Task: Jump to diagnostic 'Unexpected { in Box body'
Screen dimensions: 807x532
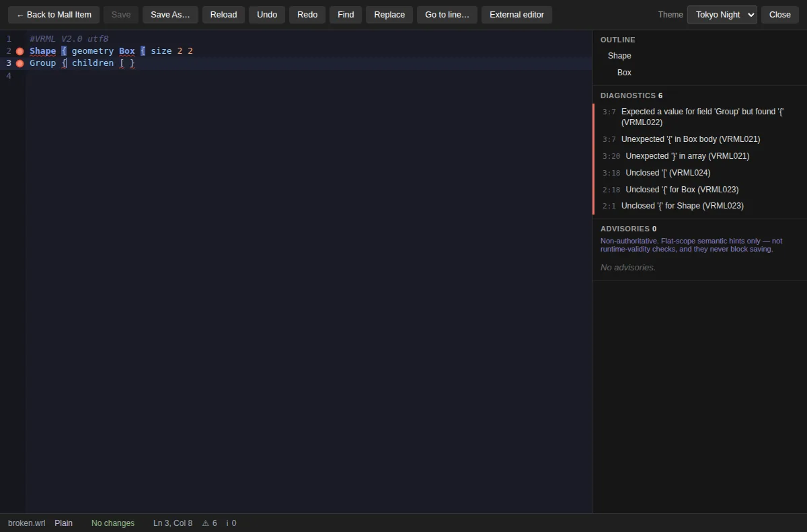Action: [x=699, y=139]
